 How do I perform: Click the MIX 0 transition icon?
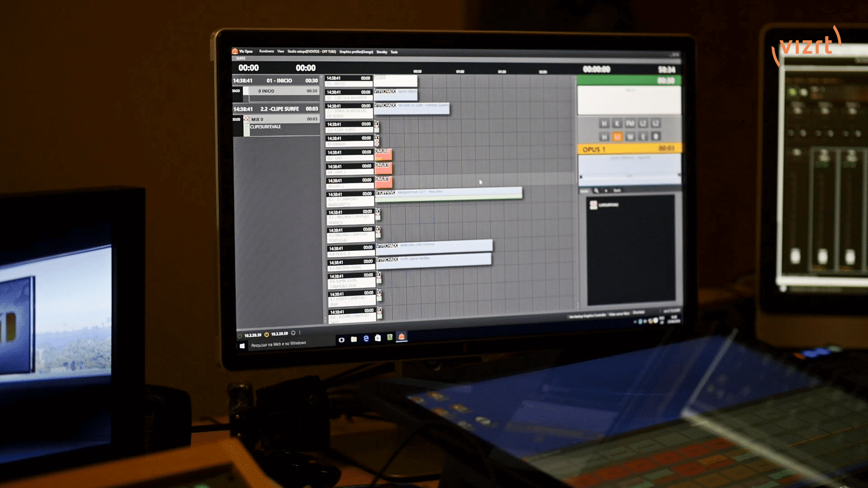tap(246, 119)
